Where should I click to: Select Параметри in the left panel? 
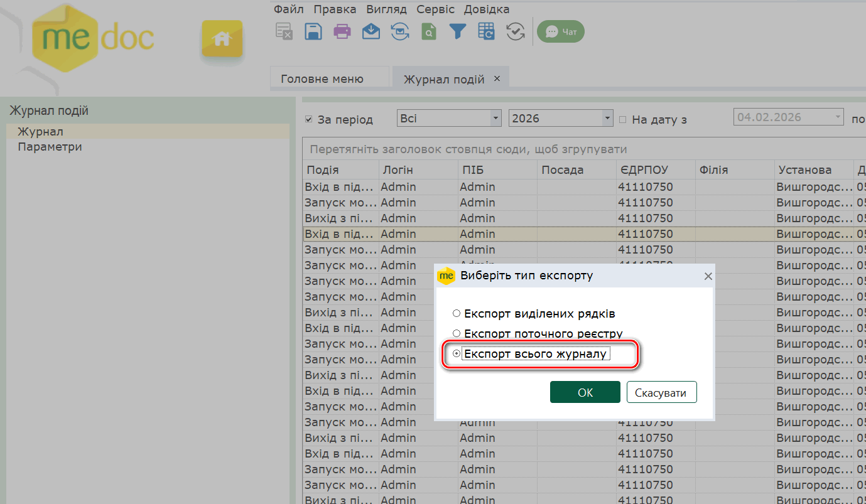[50, 147]
